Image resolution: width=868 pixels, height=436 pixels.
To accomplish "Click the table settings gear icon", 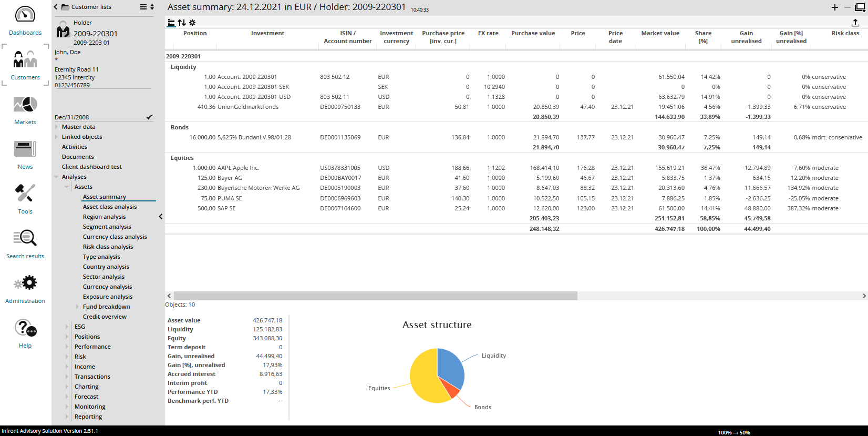I will pos(192,23).
